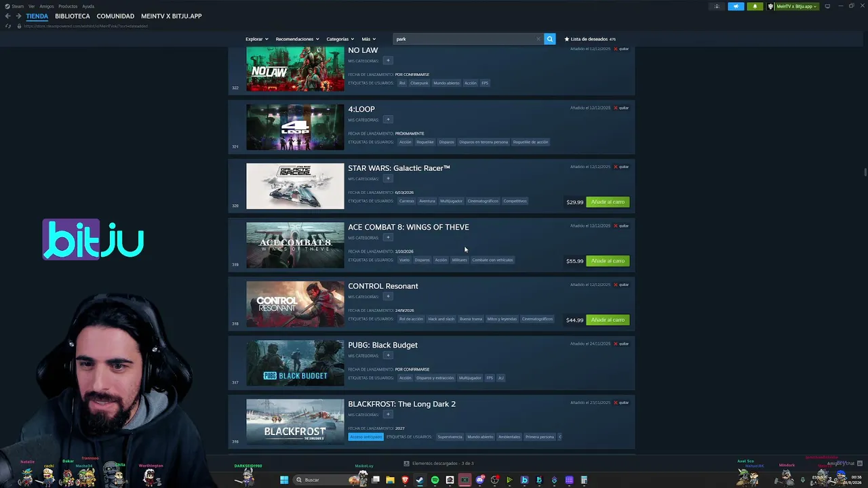Open Calculator from the taskbar
Viewport: 868px width, 488px height.
(x=584, y=480)
